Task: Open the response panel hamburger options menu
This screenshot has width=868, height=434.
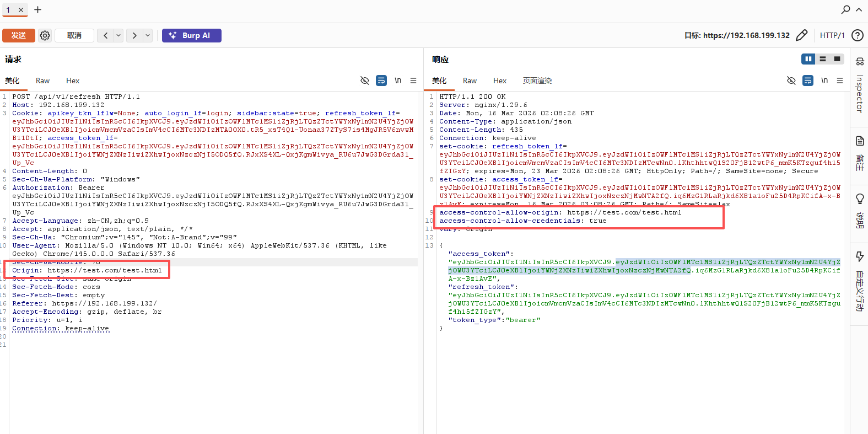Action: (840, 81)
